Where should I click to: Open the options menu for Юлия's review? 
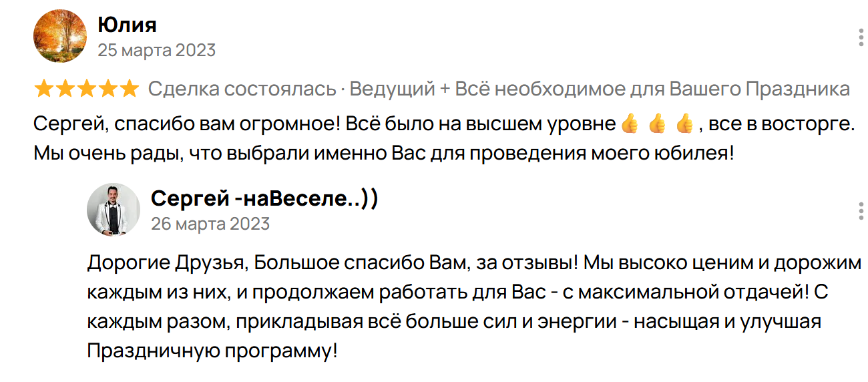coord(861,38)
